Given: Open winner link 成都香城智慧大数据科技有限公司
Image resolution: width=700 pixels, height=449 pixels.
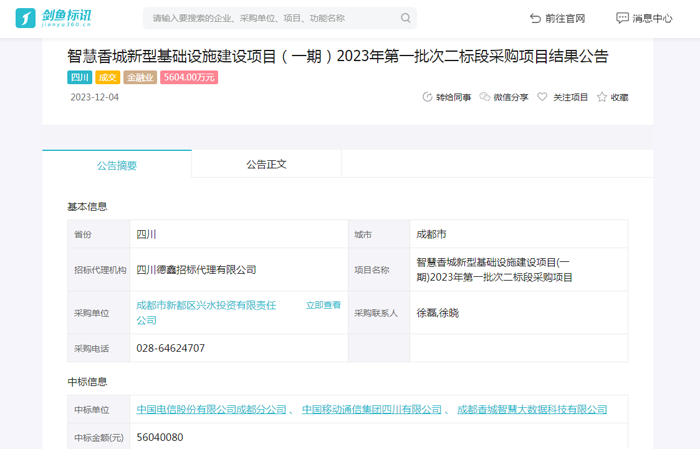Looking at the screenshot, I should click(x=532, y=409).
